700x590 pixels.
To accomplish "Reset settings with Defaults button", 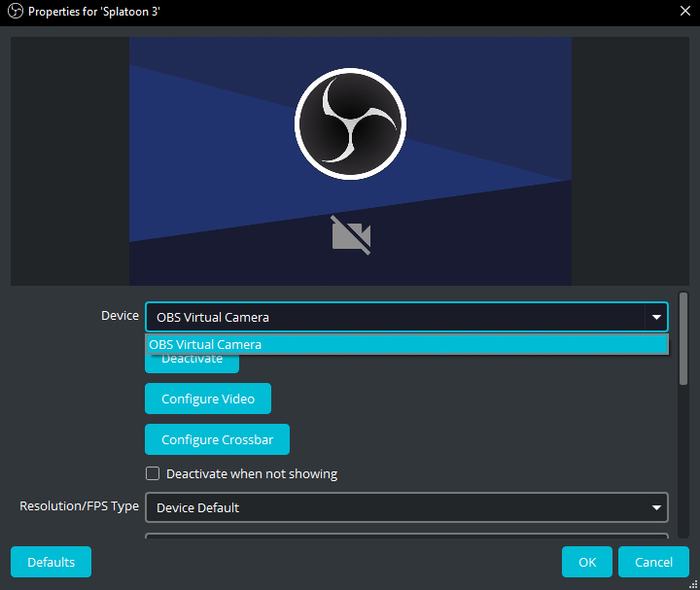I will [x=51, y=562].
